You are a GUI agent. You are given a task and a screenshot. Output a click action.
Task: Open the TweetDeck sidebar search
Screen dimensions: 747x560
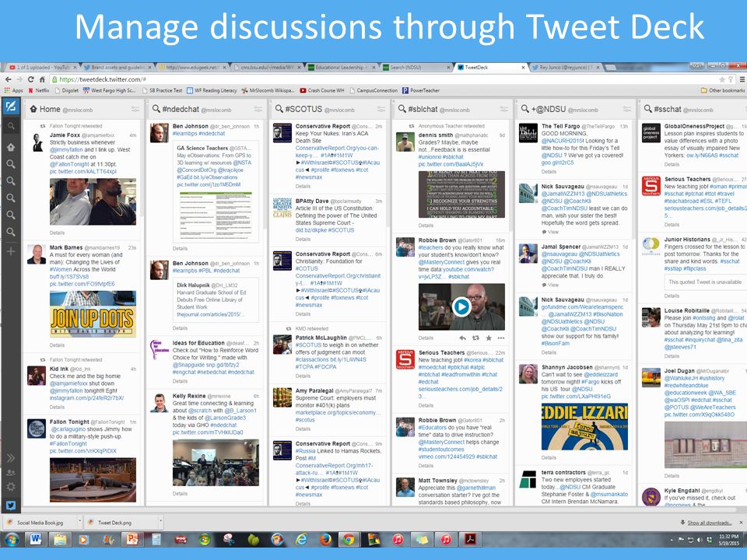10,126
